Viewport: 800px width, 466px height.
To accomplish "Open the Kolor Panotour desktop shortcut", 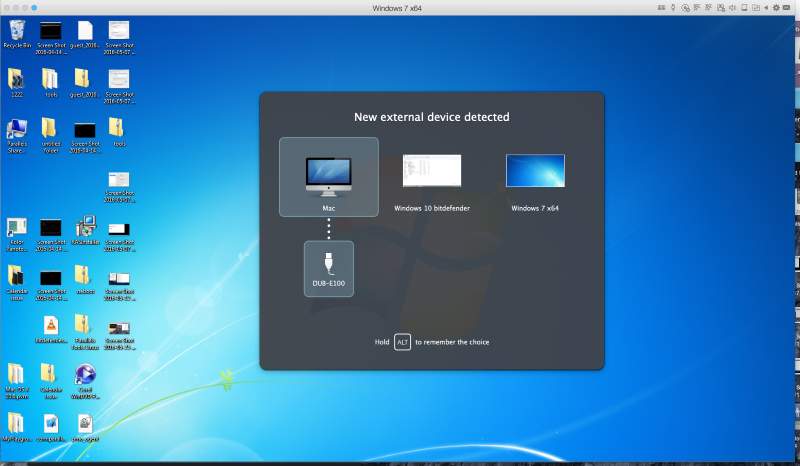I will (x=17, y=229).
